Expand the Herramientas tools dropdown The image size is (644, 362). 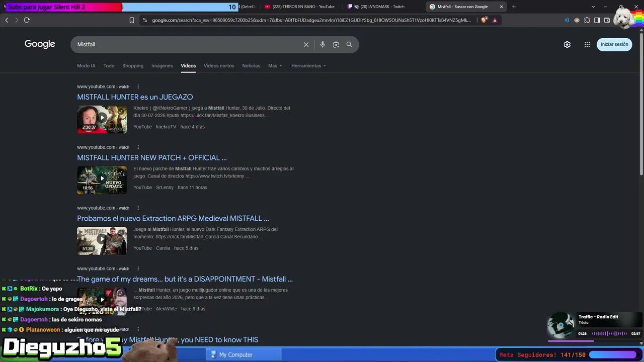[x=308, y=66]
